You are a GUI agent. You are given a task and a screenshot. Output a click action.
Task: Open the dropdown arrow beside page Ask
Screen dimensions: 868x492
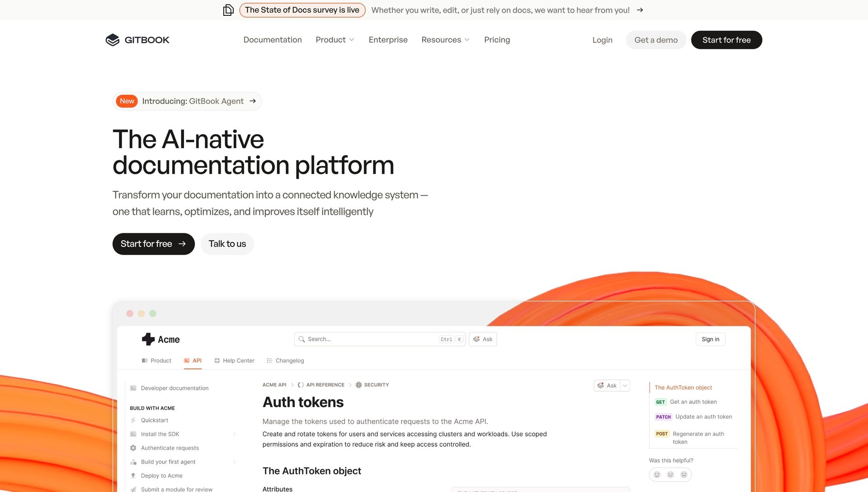tap(625, 385)
